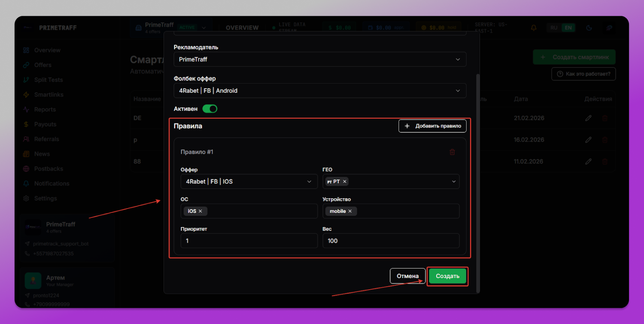Image resolution: width=644 pixels, height=324 pixels.
Task: Delete the smartlink dated 21.02.2026
Action: pos(605,118)
